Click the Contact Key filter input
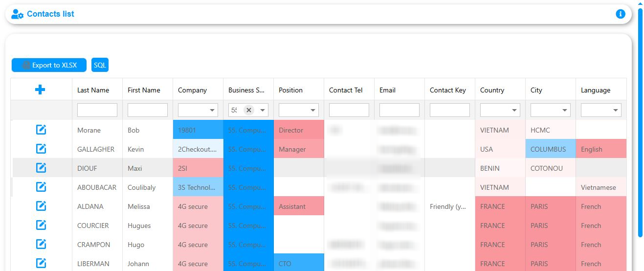Screen dimensions: 644x271 click(450, 110)
